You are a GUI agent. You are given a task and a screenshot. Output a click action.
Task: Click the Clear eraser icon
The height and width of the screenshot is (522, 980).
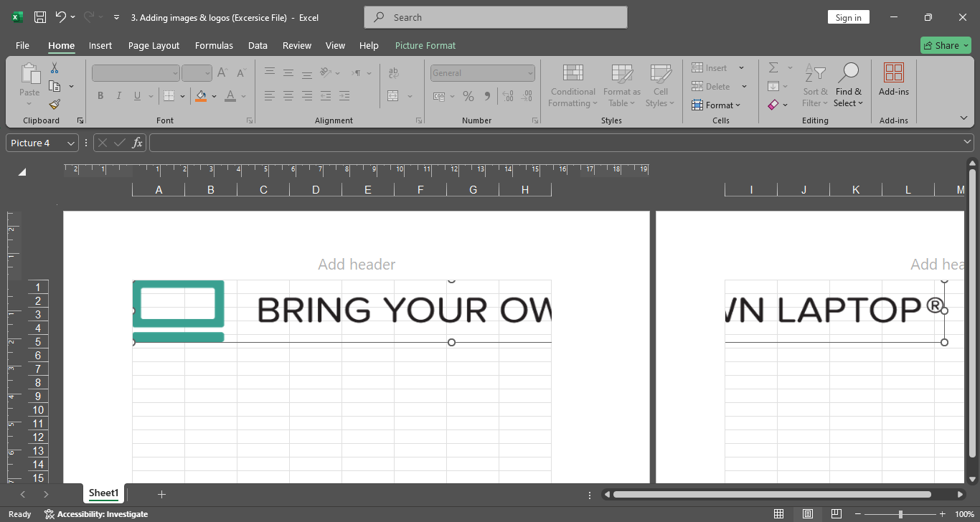click(773, 105)
